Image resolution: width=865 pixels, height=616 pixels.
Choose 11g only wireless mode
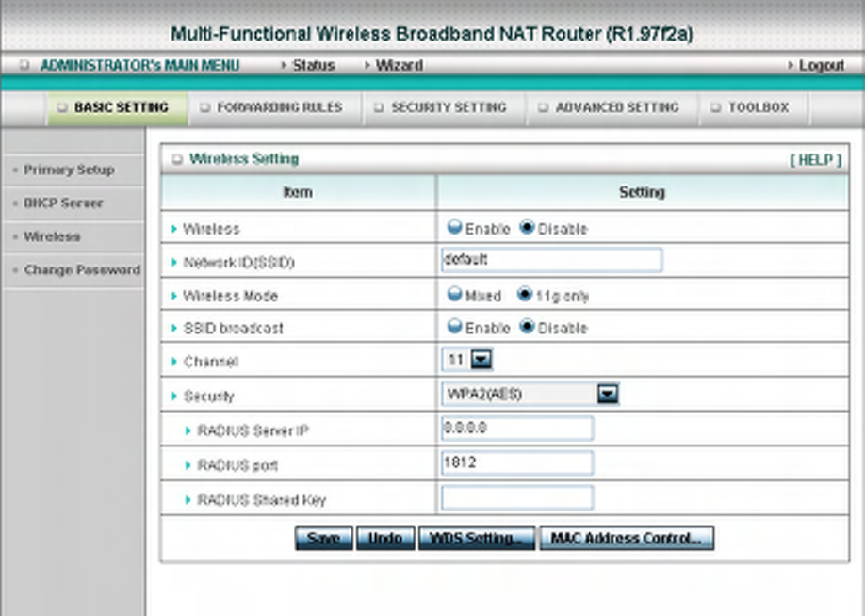pyautogui.click(x=524, y=294)
